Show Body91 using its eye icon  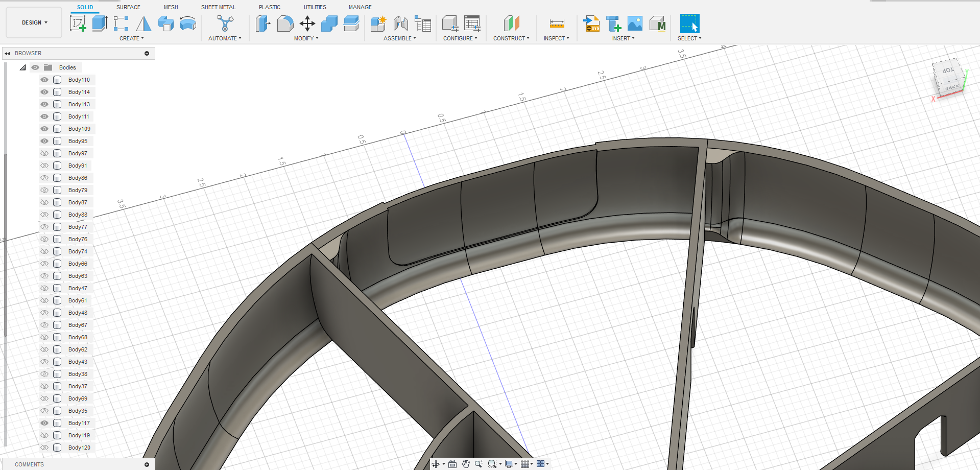pyautogui.click(x=44, y=166)
